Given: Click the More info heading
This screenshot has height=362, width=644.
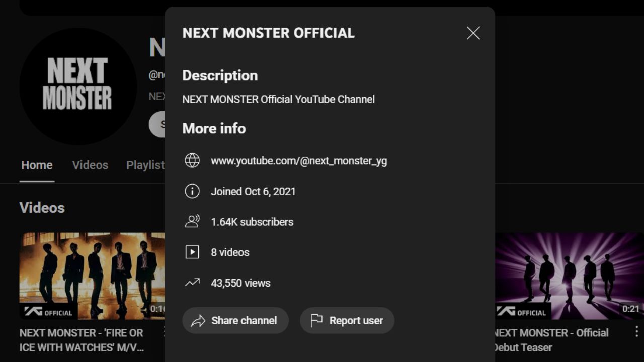Looking at the screenshot, I should 214,128.
